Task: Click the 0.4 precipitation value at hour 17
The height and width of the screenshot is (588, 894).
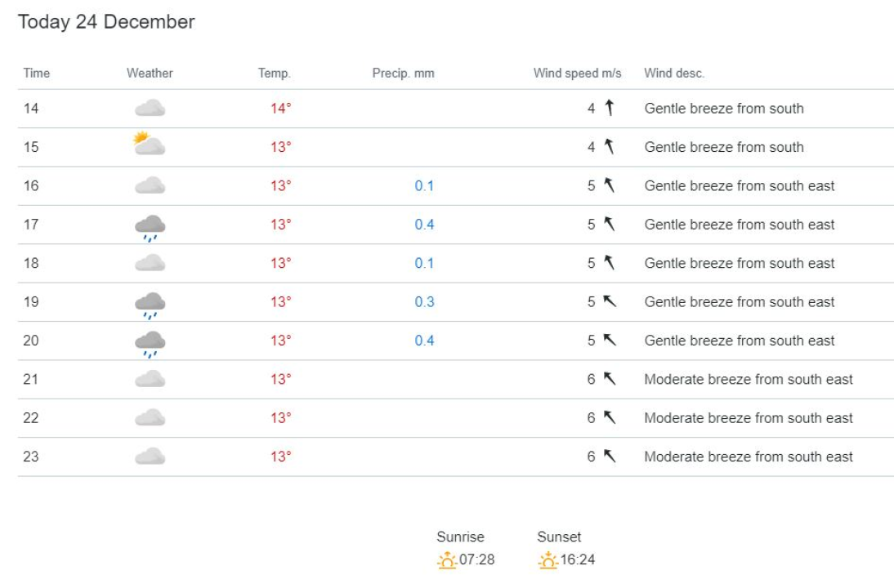Action: [x=424, y=225]
